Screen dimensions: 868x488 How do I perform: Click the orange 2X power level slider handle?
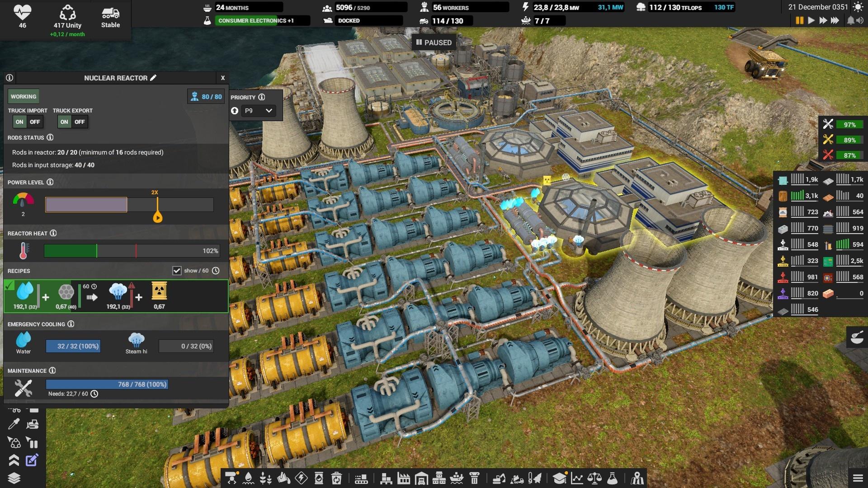pyautogui.click(x=157, y=217)
